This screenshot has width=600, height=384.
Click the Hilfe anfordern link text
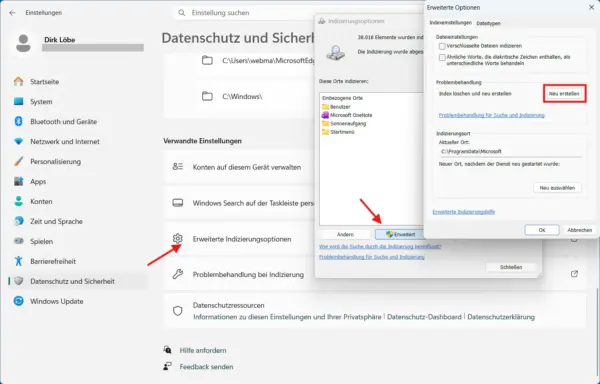[x=203, y=350]
